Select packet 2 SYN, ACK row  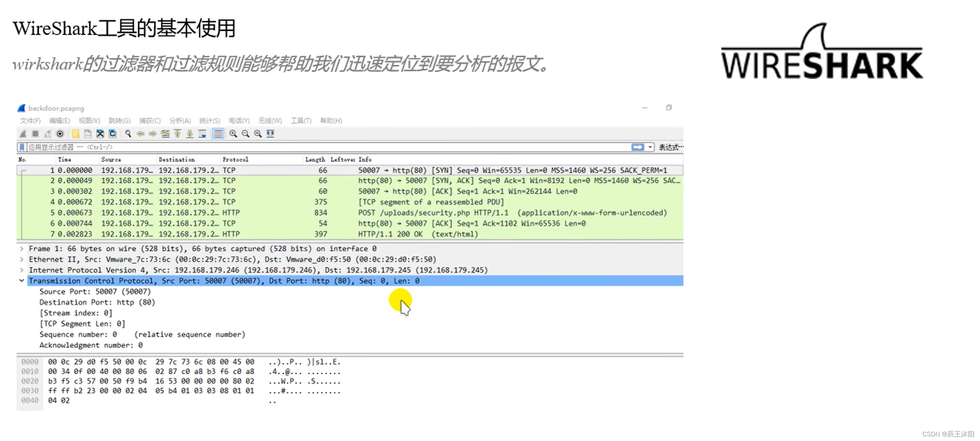[350, 181]
